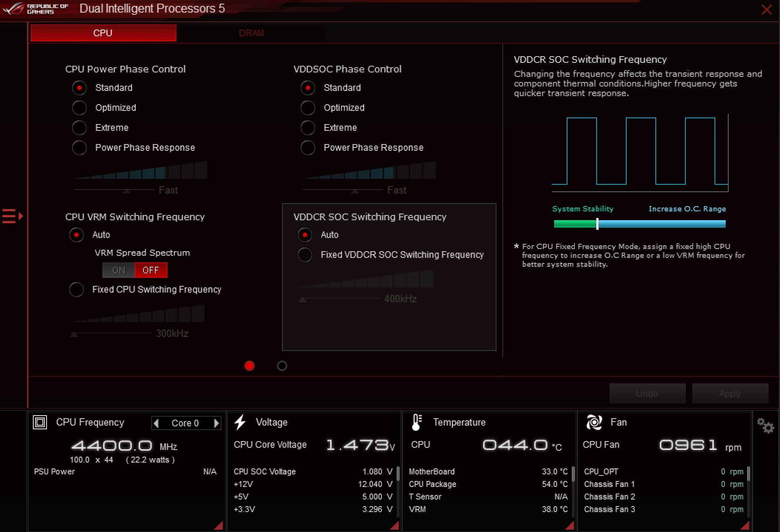Switch to the CPU tab
Image resolution: width=780 pixels, height=532 pixels.
tap(103, 33)
